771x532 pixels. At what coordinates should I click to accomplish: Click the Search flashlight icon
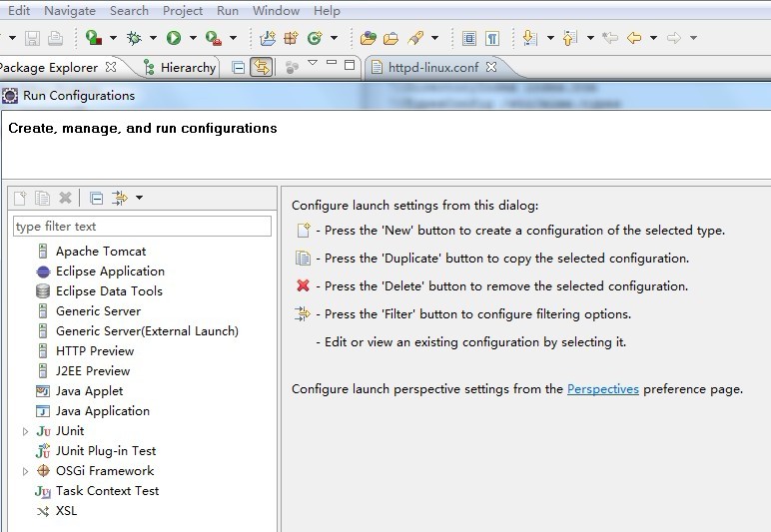(415, 38)
